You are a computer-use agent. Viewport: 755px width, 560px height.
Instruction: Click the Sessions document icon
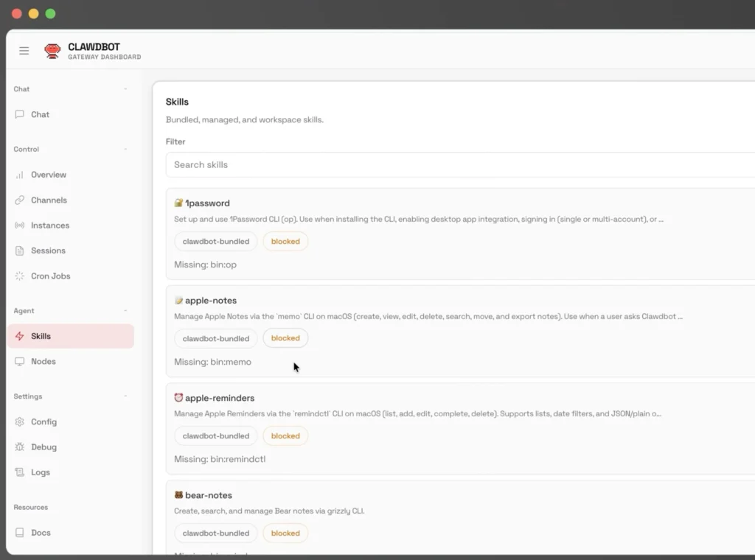tap(20, 251)
